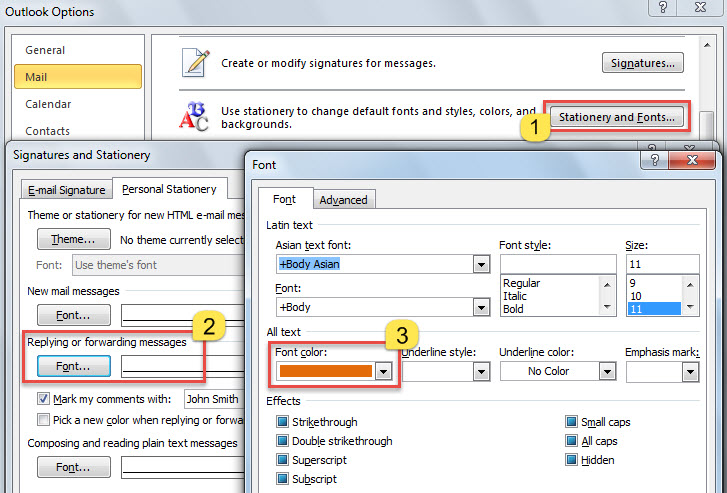Viewport: 727px width, 493px height.
Task: Expand the Asian text font dropdown
Action: click(481, 265)
